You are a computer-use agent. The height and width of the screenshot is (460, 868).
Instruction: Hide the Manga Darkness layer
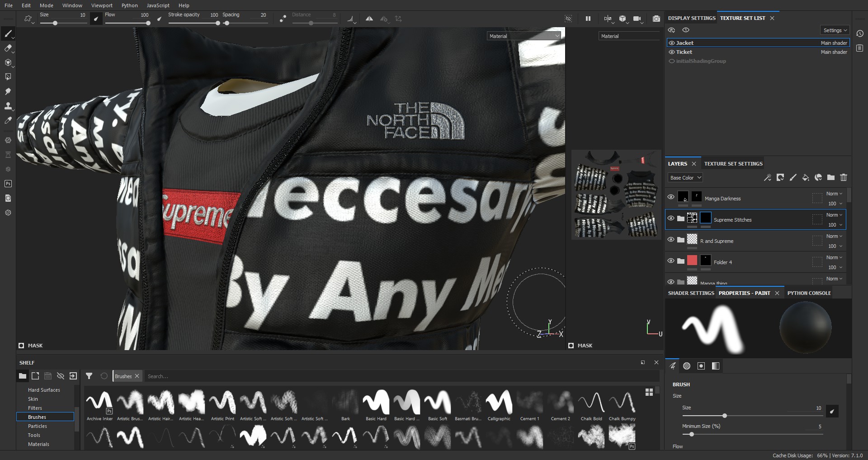671,197
